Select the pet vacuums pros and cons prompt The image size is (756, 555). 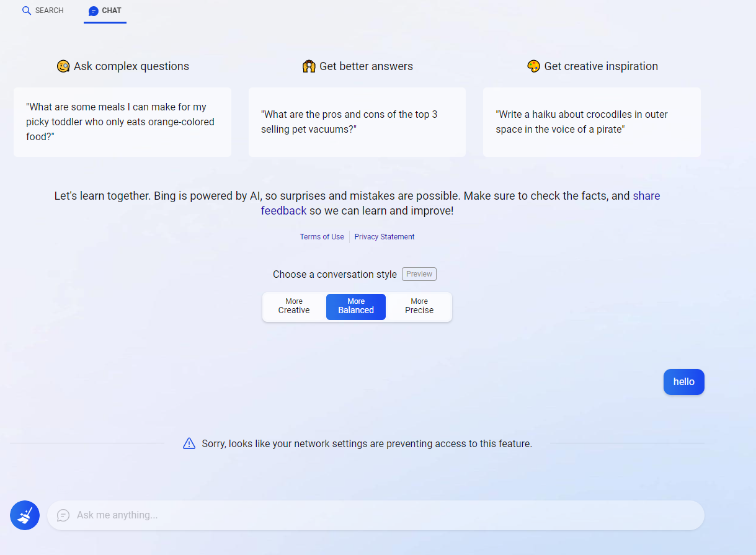pos(357,122)
